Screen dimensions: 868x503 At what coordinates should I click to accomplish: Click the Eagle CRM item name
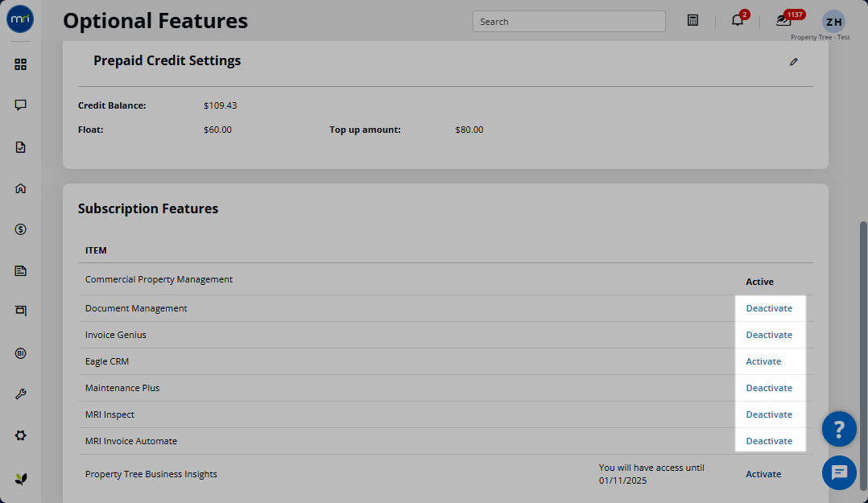pos(107,361)
